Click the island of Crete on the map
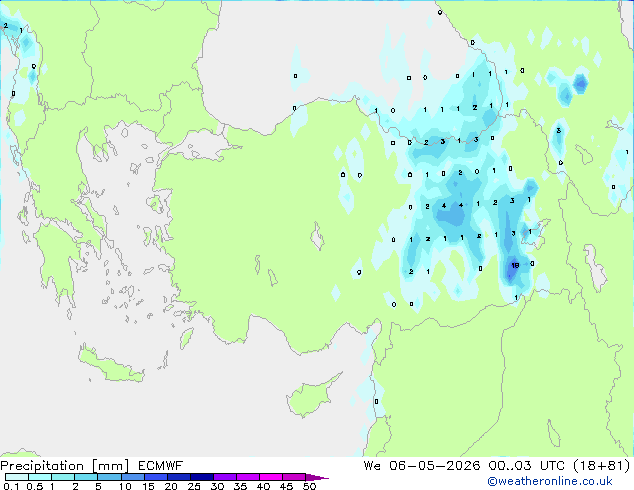634x490 pixels. (110, 365)
